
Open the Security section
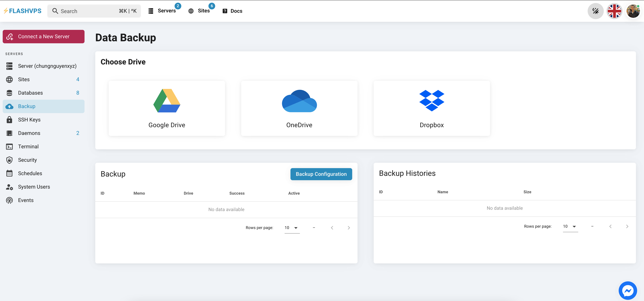tap(27, 160)
